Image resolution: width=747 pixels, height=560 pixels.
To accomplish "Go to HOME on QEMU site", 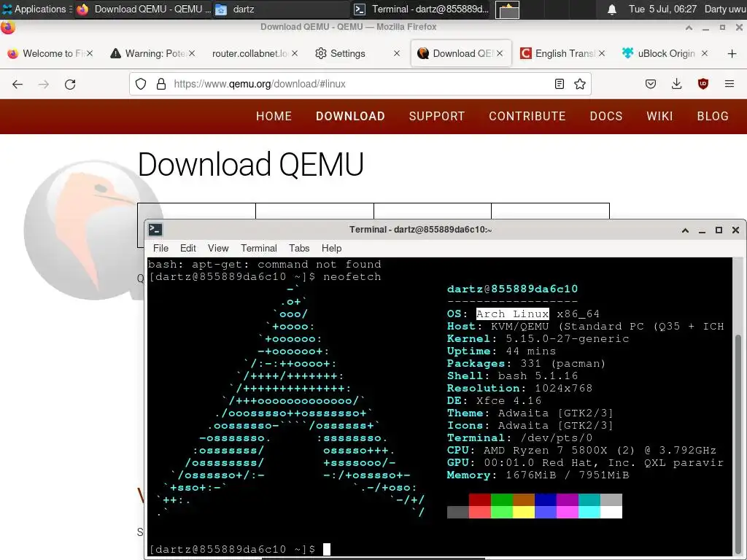I will [x=274, y=116].
